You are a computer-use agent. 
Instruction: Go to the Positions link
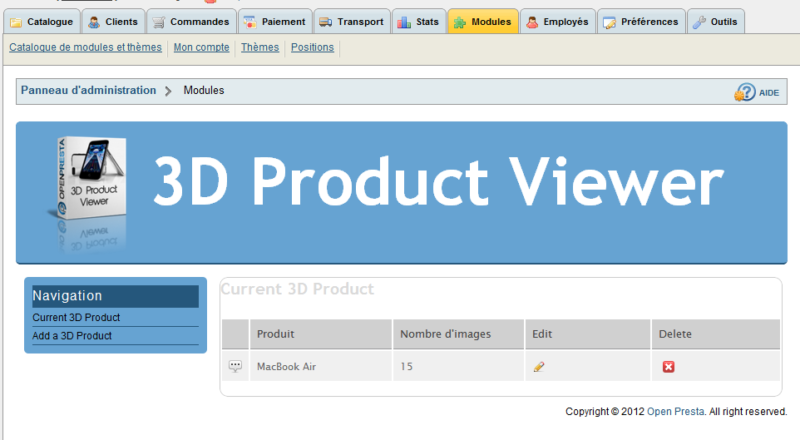pyautogui.click(x=312, y=47)
